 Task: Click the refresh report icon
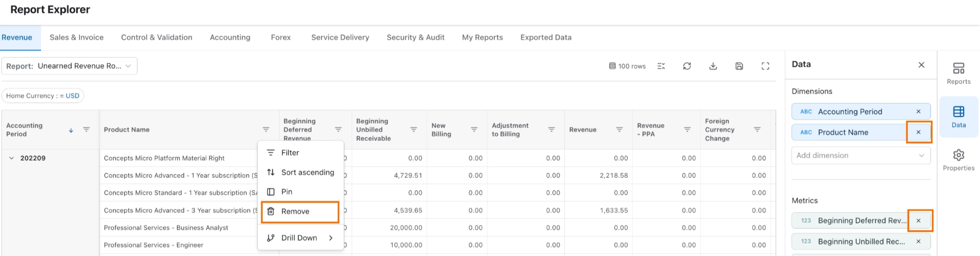(687, 66)
